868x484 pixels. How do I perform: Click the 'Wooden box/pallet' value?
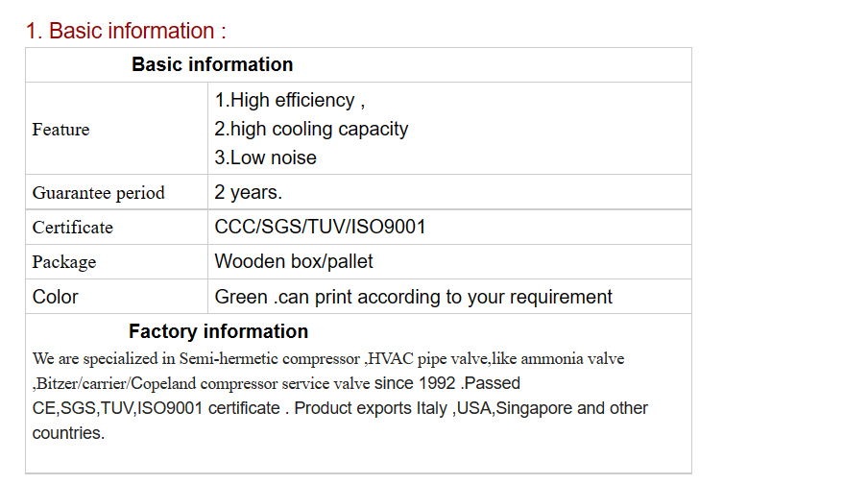294,261
